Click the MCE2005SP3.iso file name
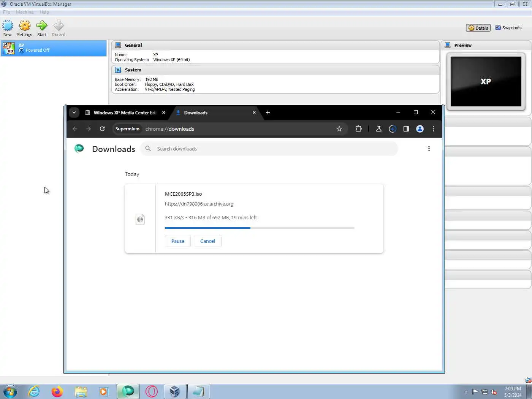Viewport: 532px width, 399px height. (x=184, y=194)
